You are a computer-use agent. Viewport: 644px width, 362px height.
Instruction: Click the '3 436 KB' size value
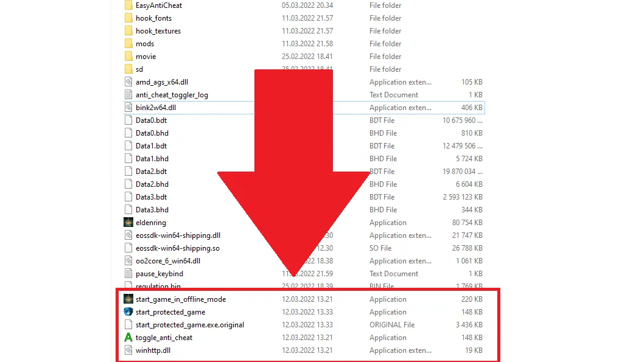[469, 325]
